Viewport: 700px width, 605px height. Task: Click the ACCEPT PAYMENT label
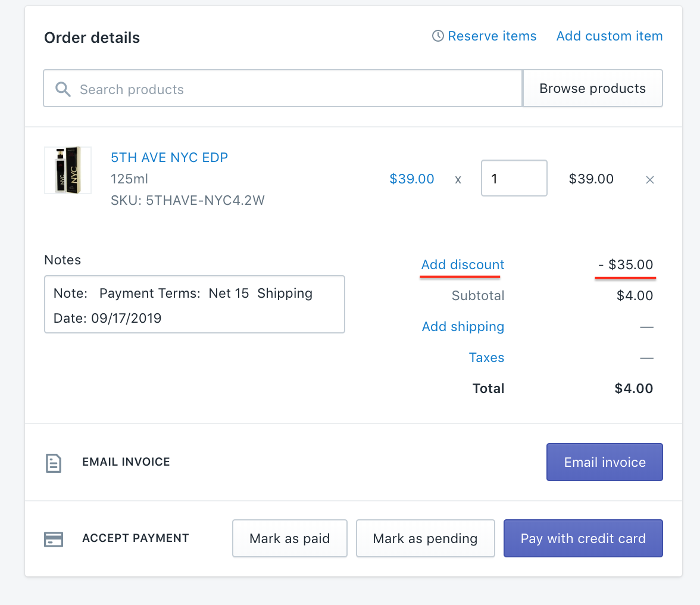(135, 538)
